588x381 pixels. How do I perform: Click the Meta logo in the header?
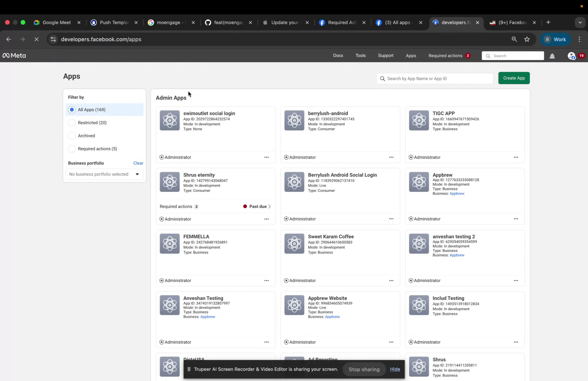(x=14, y=55)
